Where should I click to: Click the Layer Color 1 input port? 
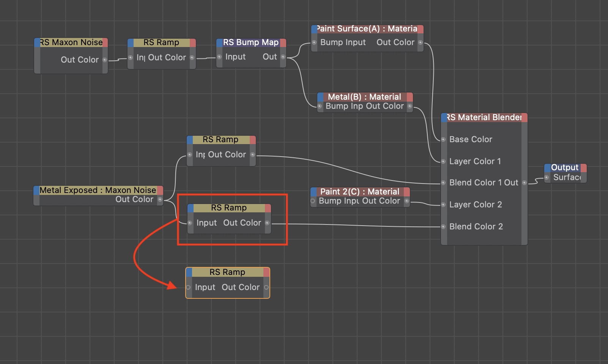[443, 162]
